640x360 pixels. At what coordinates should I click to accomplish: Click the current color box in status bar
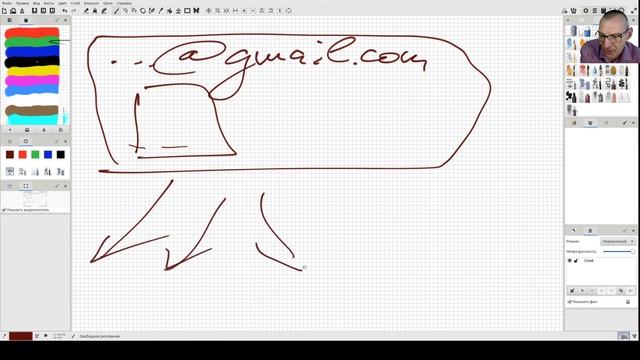[x=20, y=336]
